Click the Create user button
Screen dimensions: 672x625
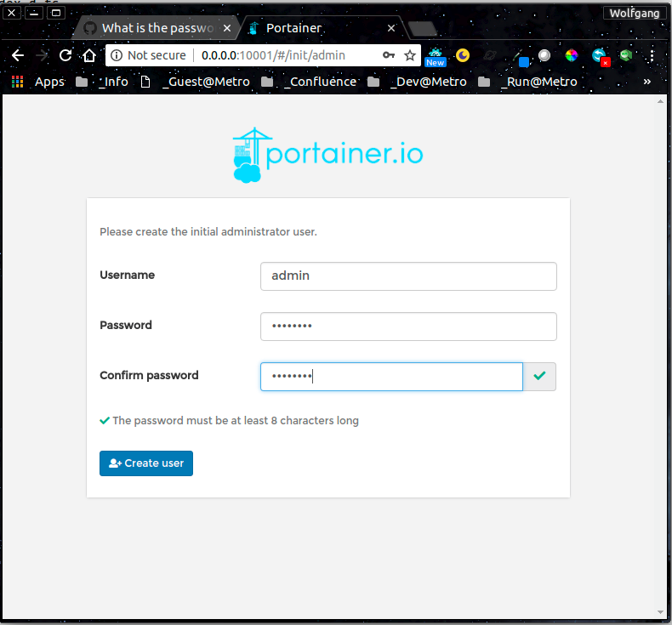point(146,463)
